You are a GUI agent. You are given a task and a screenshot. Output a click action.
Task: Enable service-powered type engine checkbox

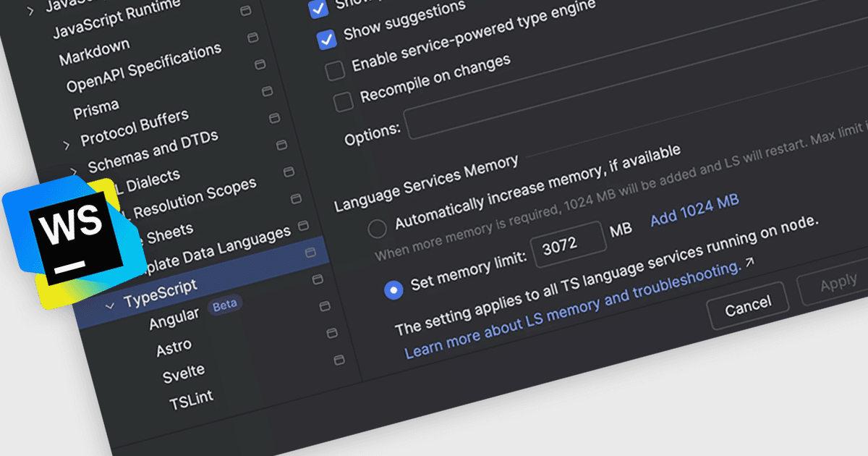pyautogui.click(x=335, y=71)
